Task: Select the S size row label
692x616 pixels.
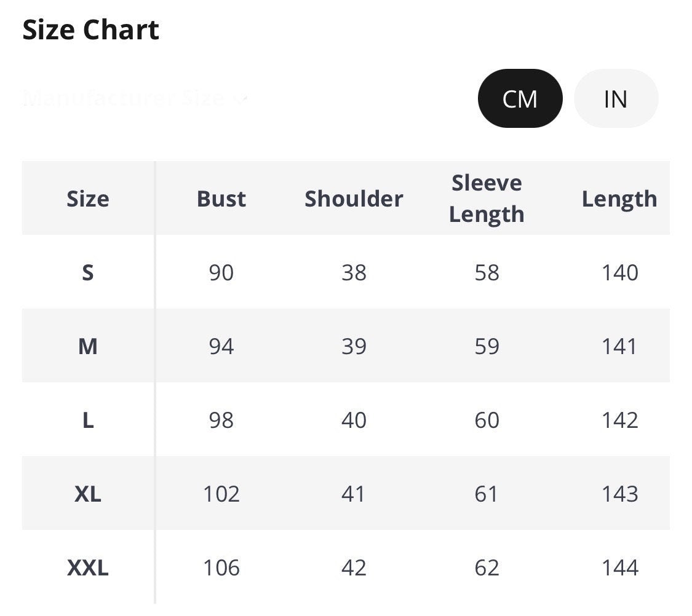Action: [88, 272]
